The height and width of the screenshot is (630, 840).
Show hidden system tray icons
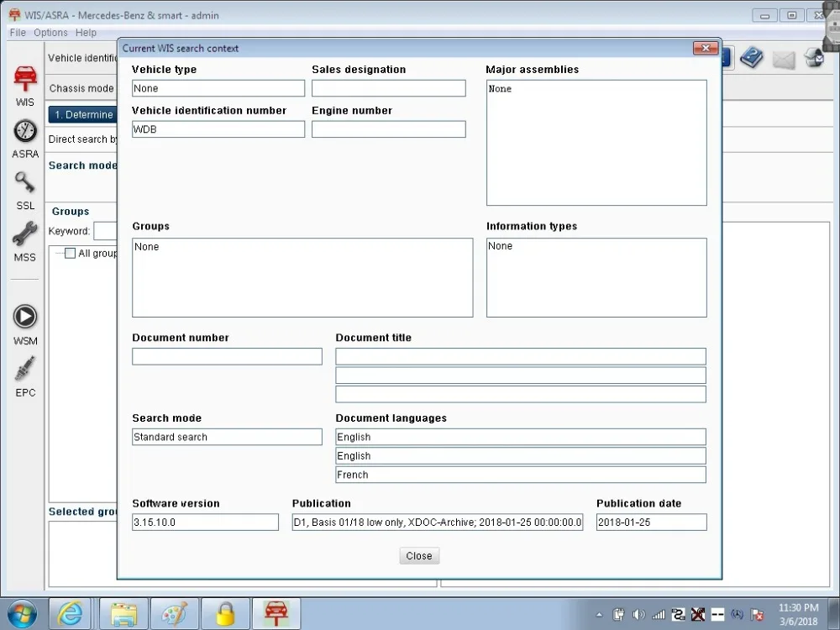pos(599,615)
